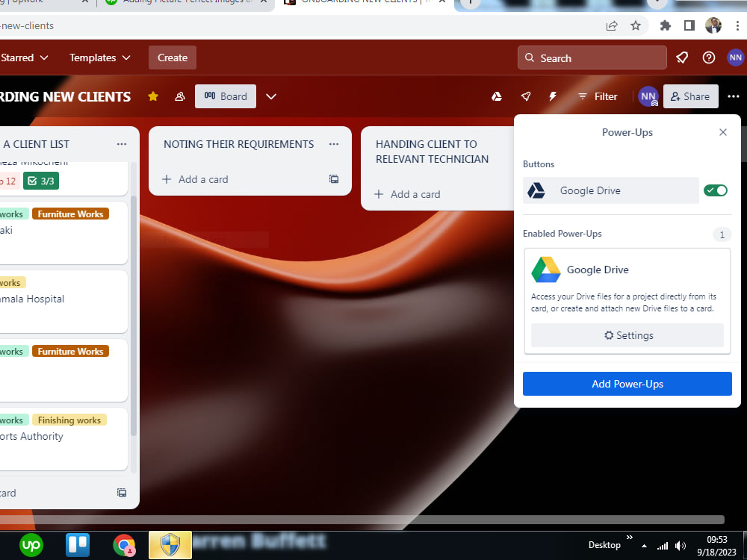The height and width of the screenshot is (560, 747).
Task: Click the yellow Finishing works label
Action: pyautogui.click(x=69, y=420)
